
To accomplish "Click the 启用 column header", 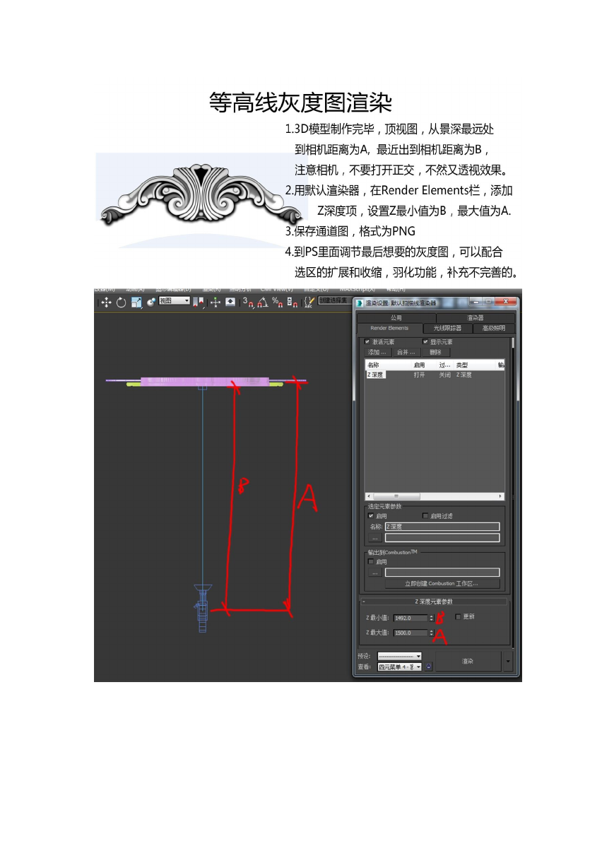I will click(425, 365).
